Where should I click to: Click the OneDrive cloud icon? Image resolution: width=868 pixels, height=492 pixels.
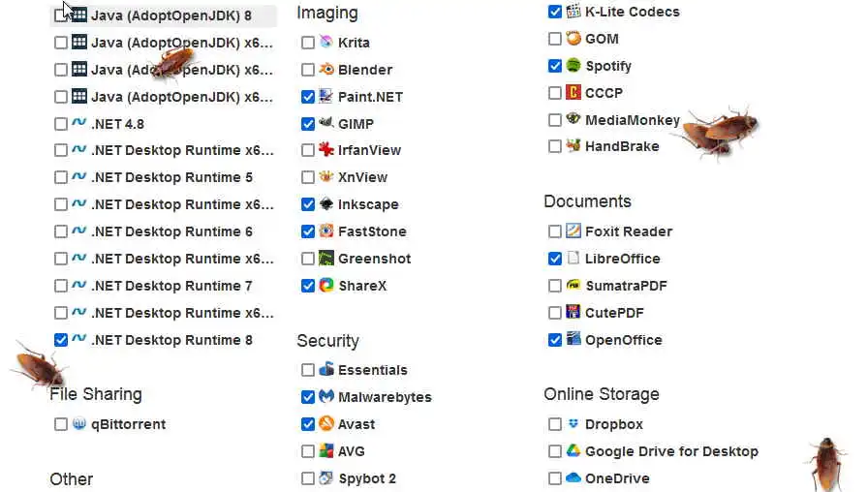pyautogui.click(x=573, y=477)
